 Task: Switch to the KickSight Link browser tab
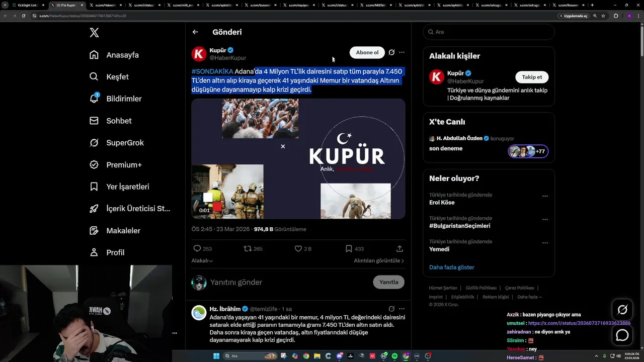[27, 5]
